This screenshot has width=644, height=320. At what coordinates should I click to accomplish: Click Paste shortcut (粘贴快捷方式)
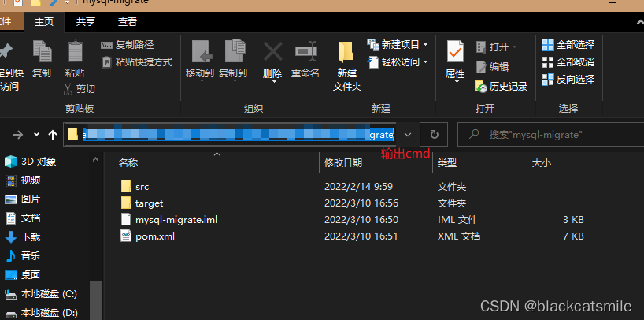pos(137,62)
